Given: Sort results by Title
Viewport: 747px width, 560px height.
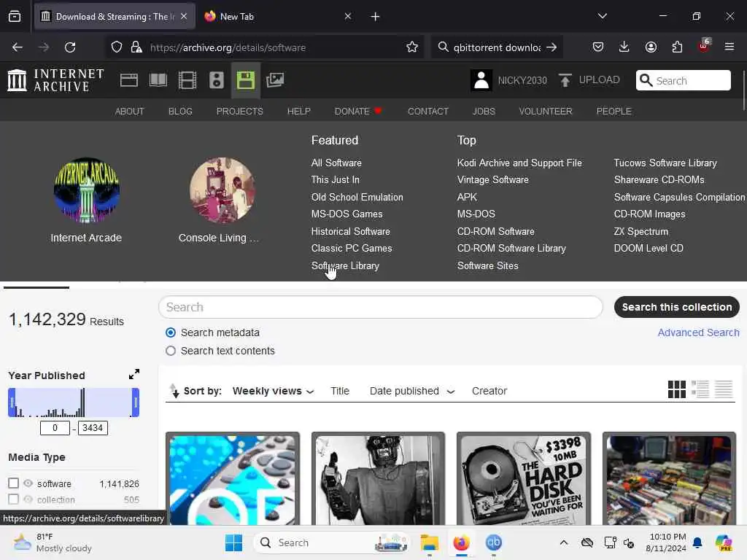Looking at the screenshot, I should pos(340,391).
